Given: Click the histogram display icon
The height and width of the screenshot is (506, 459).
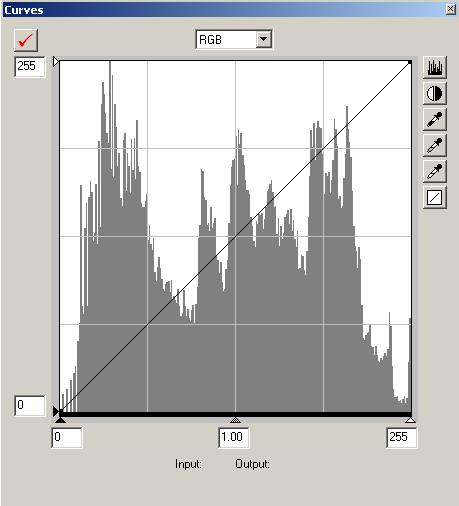Looking at the screenshot, I should point(435,67).
